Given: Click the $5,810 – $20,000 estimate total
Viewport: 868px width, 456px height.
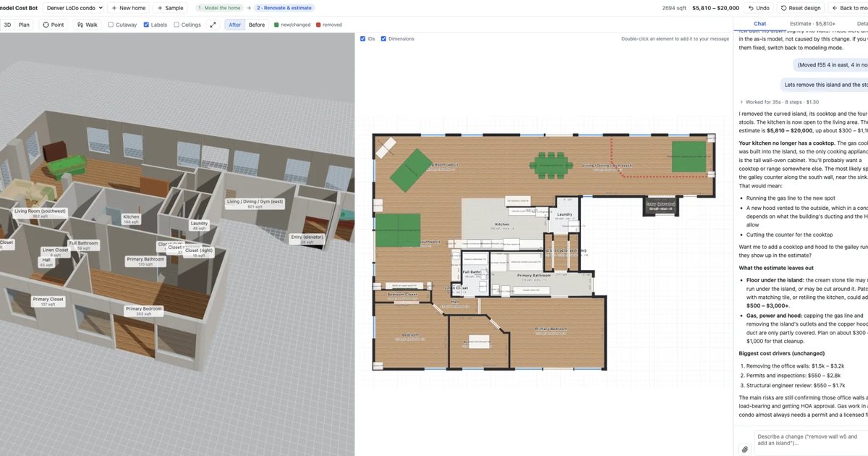Looking at the screenshot, I should click(x=715, y=8).
